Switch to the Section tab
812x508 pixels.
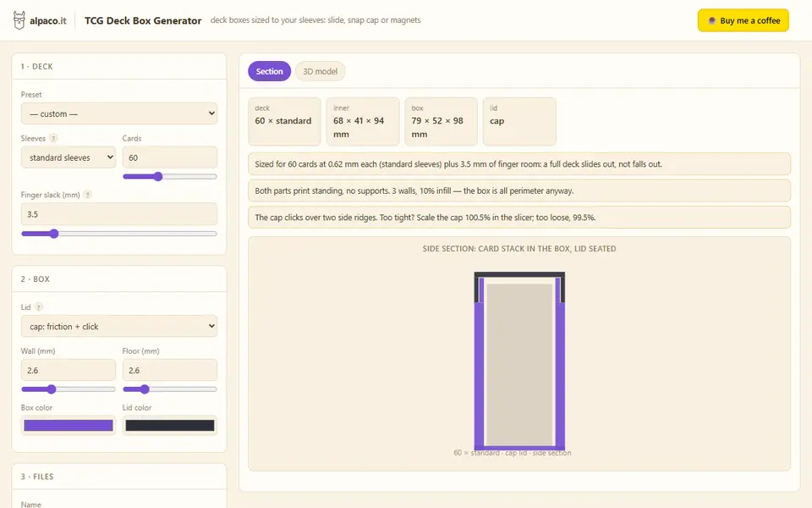click(x=269, y=71)
